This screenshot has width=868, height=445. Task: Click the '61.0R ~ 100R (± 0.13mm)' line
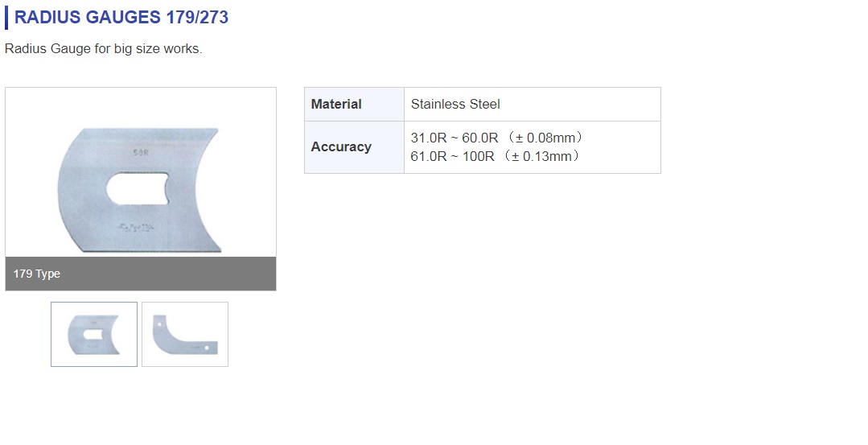tap(495, 157)
